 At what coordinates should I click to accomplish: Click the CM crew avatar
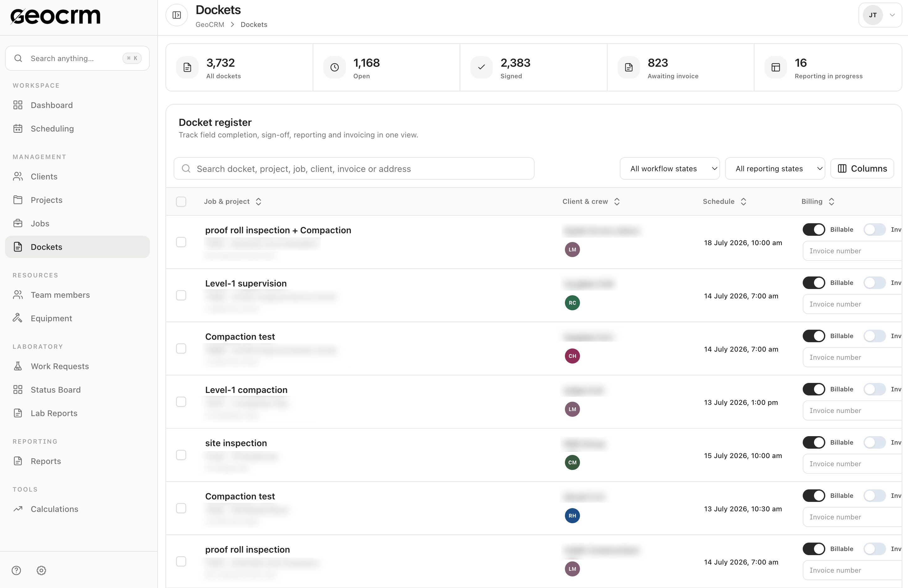(572, 462)
